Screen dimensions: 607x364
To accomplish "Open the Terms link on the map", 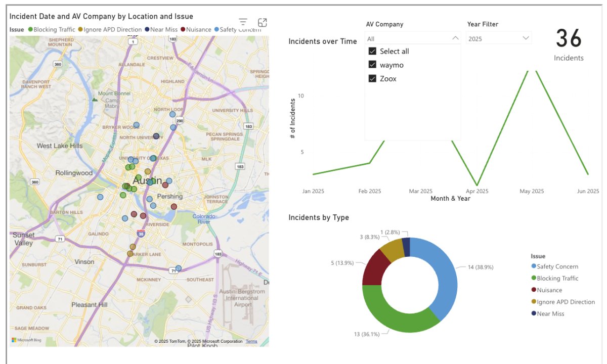I will pyautogui.click(x=251, y=341).
